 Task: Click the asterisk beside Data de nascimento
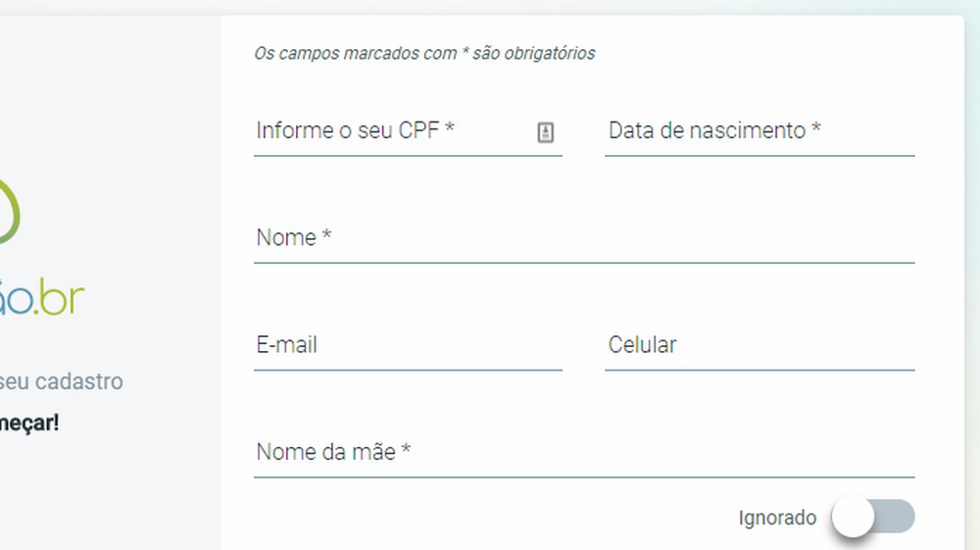815,130
